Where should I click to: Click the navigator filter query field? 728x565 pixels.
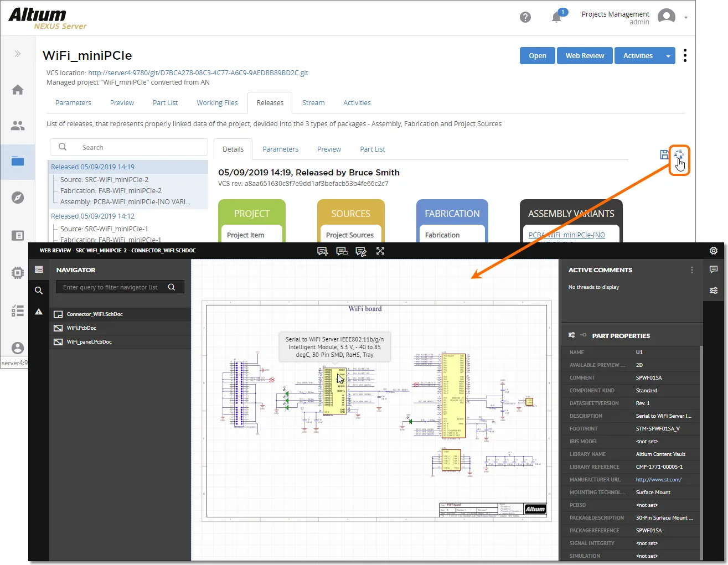coord(111,287)
